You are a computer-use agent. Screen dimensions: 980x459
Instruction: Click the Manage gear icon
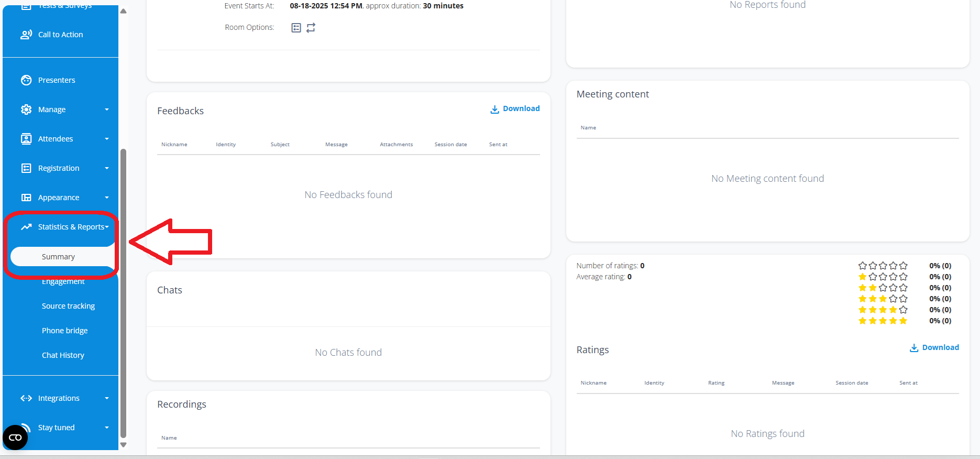tap(26, 110)
